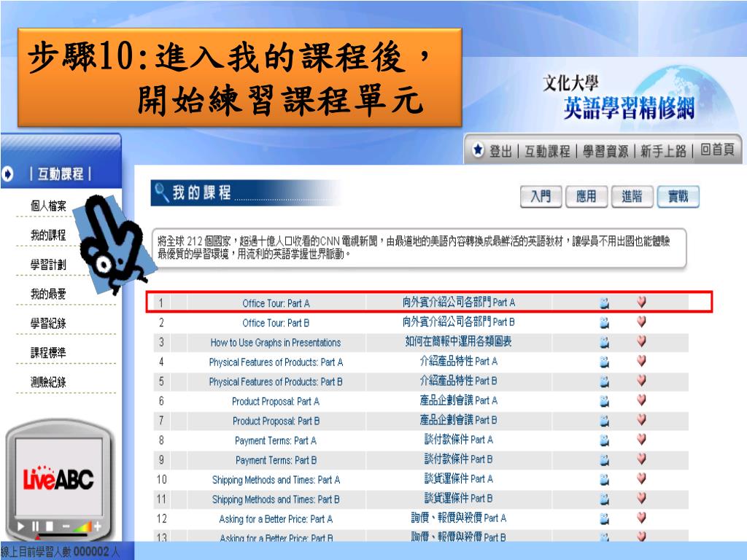This screenshot has width=747, height=560.
Task: Click heart icon for How to Use Graphs row
Action: click(642, 341)
